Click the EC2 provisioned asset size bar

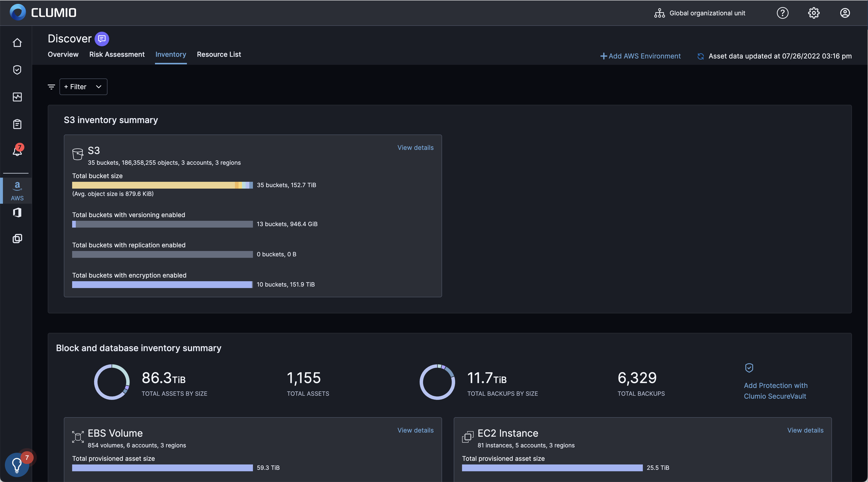click(552, 468)
